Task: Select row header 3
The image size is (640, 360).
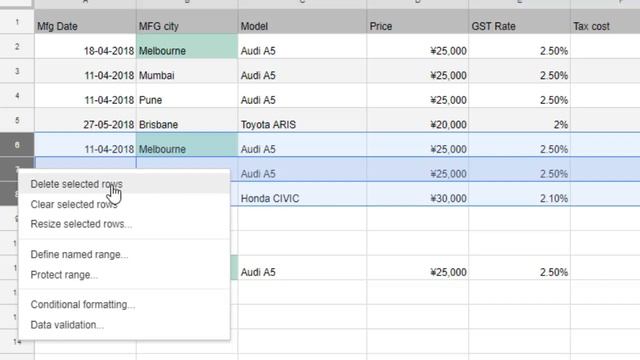Action: tap(17, 71)
